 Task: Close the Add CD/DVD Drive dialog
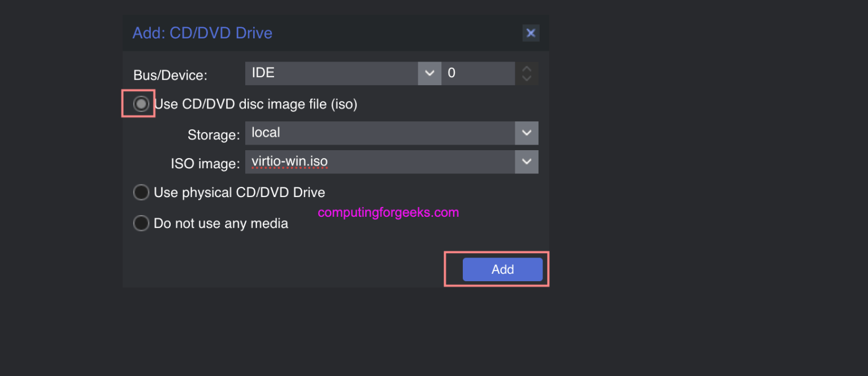530,33
